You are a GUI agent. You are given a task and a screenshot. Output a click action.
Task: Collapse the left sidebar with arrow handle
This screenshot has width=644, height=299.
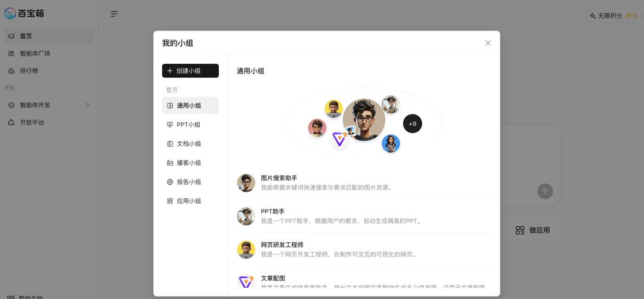[x=98, y=29]
